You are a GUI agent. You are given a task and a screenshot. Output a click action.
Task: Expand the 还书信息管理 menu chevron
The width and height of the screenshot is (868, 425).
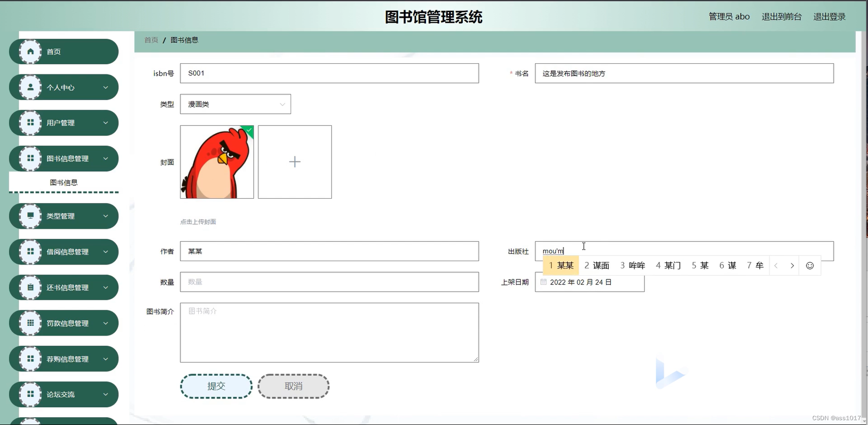tap(105, 287)
